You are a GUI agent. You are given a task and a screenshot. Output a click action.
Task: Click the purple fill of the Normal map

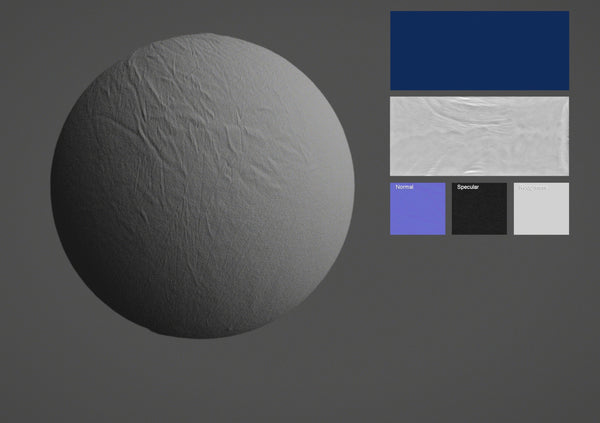(417, 215)
